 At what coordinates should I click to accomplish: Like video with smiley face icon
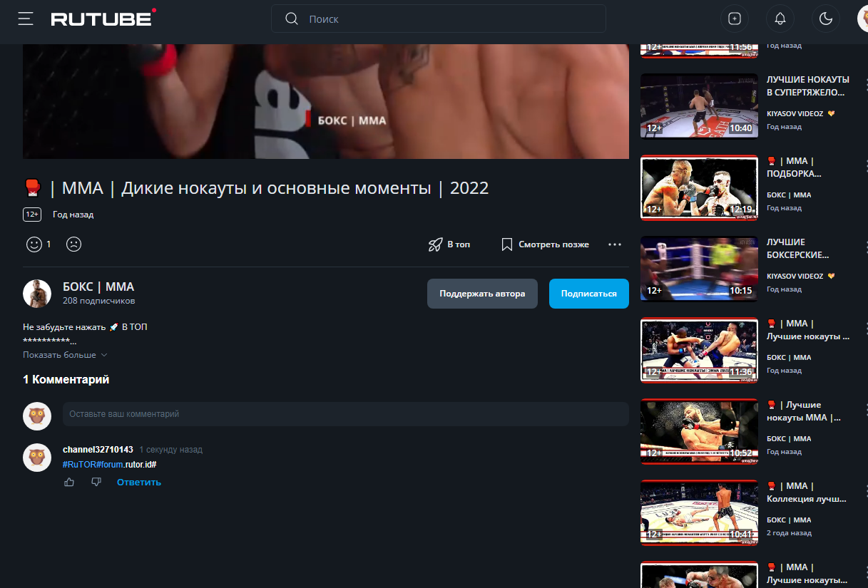coord(34,244)
